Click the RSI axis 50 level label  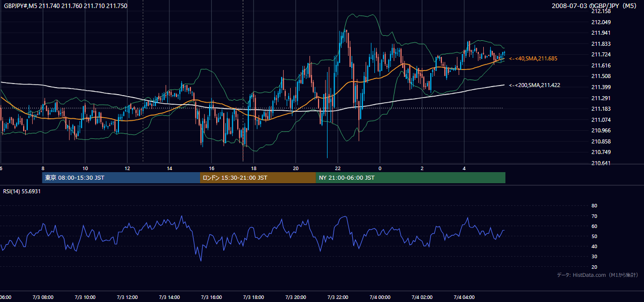point(594,236)
